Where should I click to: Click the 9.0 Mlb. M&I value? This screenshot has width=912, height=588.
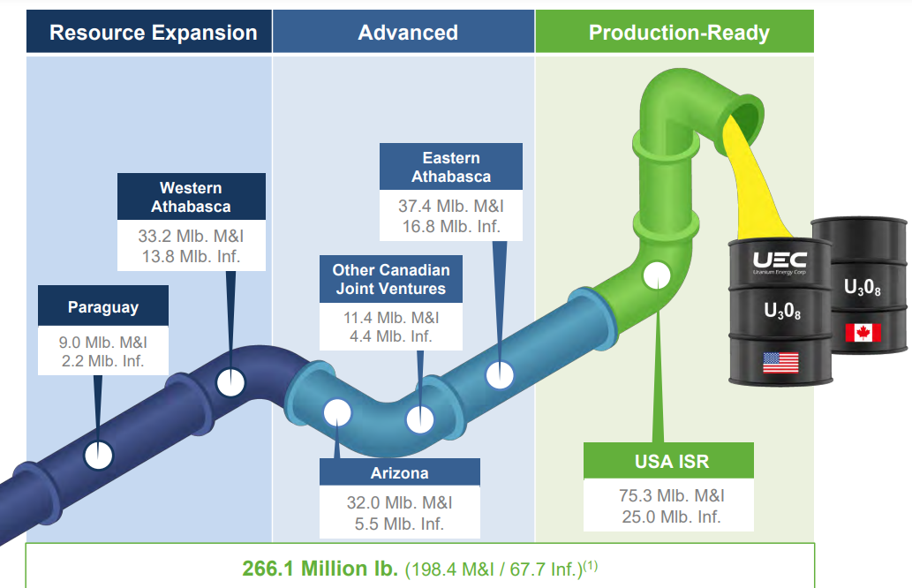pos(103,343)
